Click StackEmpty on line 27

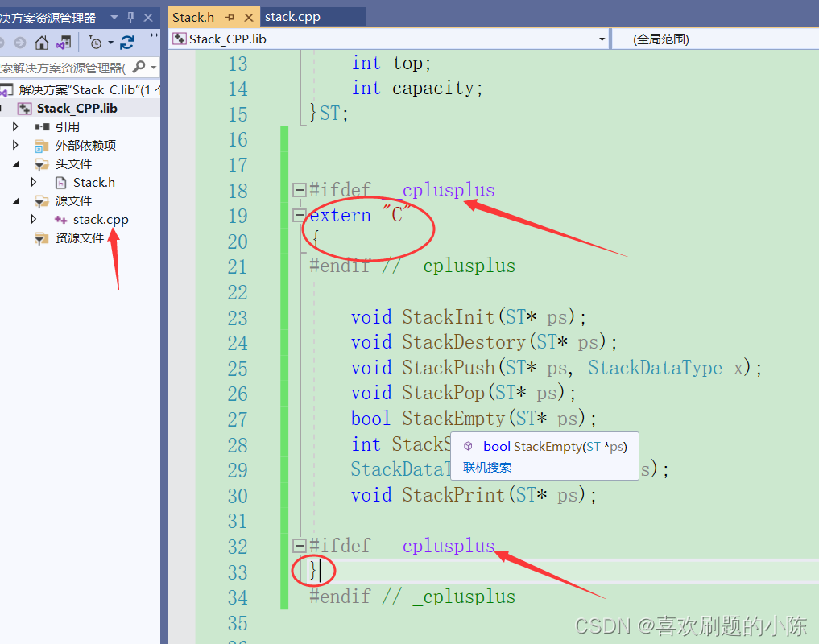pos(453,419)
